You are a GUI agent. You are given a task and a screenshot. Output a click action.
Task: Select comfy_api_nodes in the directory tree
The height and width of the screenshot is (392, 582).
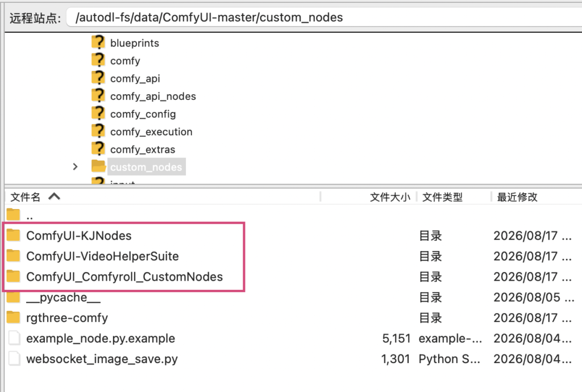153,97
